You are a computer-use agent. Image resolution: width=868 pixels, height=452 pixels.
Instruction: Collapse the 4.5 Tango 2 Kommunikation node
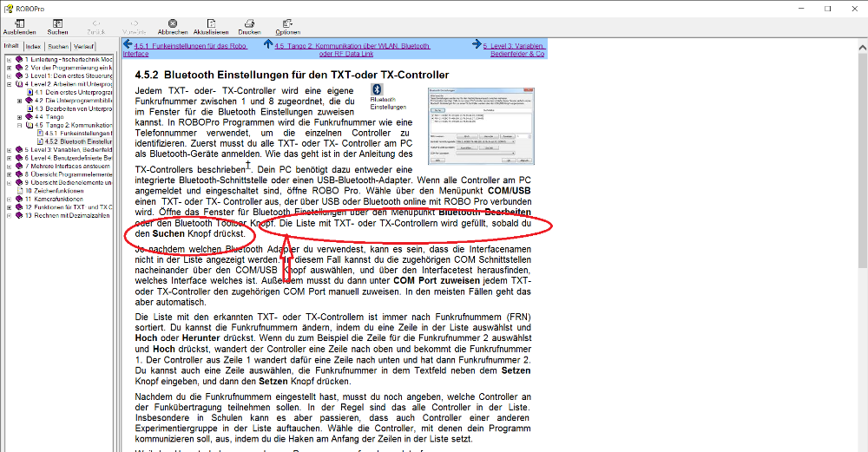pyautogui.click(x=19, y=125)
